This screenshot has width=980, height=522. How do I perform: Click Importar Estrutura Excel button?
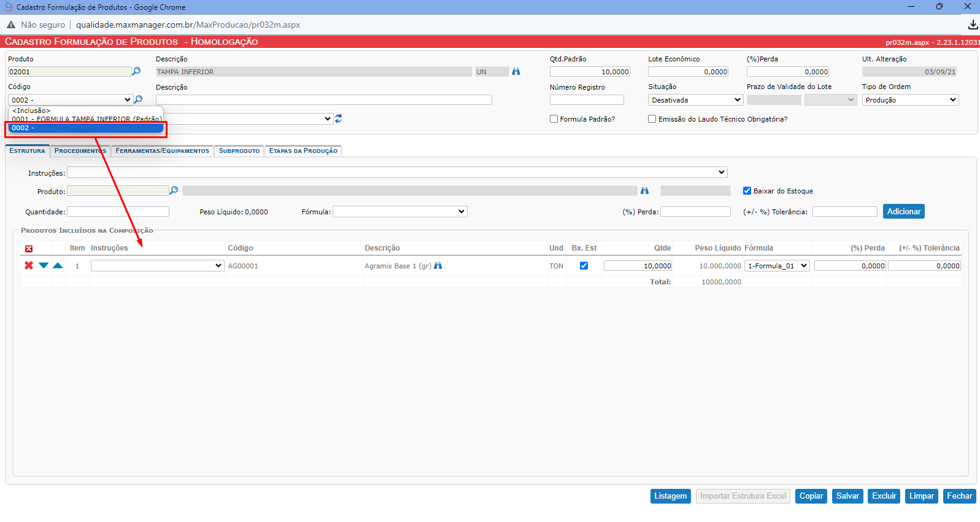743,496
